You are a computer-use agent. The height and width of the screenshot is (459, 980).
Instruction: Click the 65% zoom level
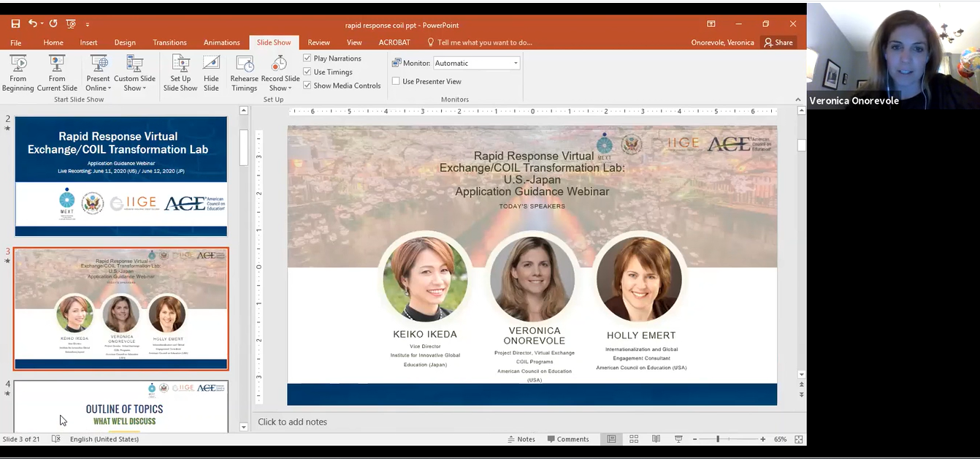pos(780,439)
